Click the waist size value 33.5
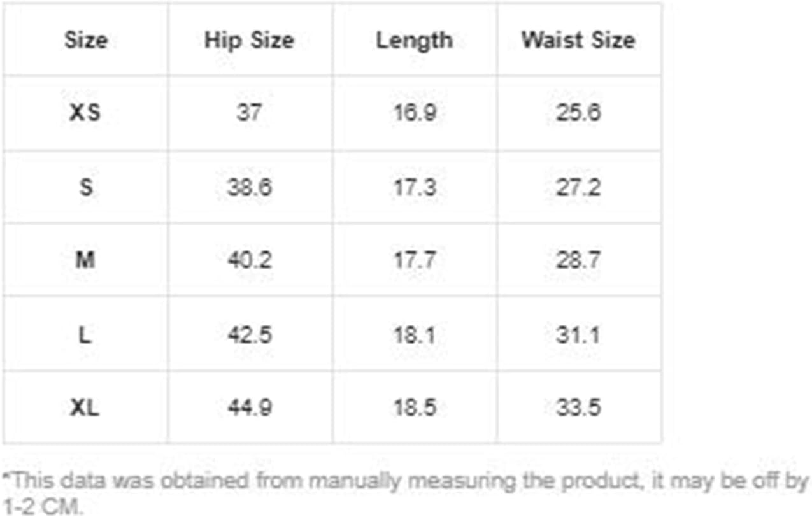 [x=578, y=407]
